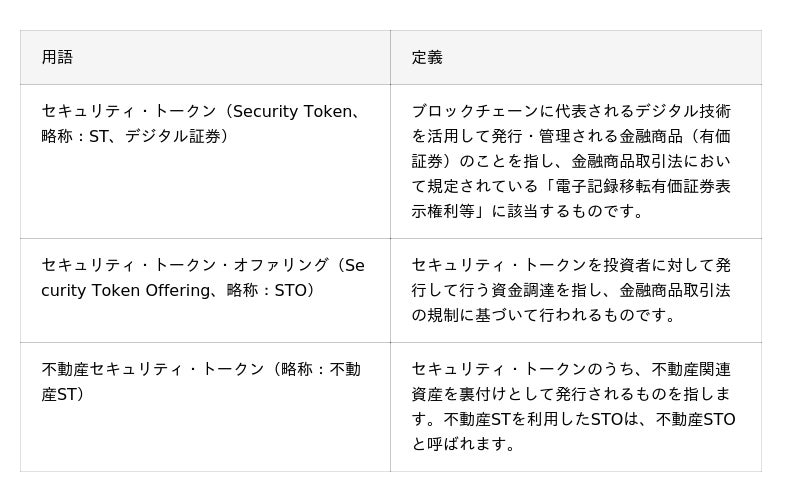Viewport: 800px width, 502px height.
Task: Click the line starting 資産を裏付けとして
Action: coord(571,394)
